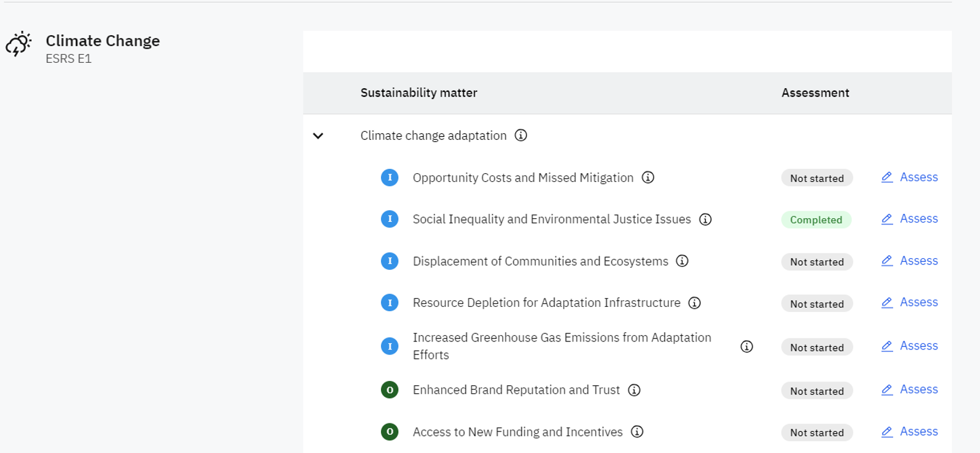Click the Completed status badge
This screenshot has height=453, width=980.
[816, 220]
